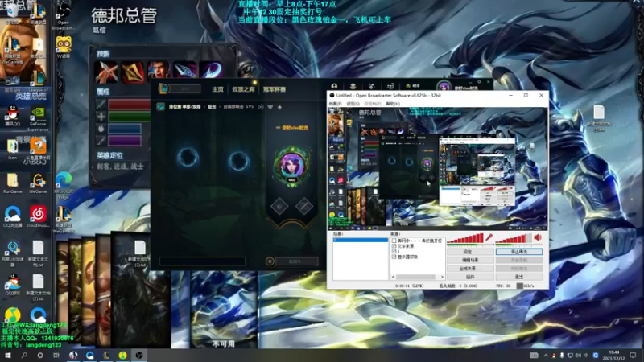Open GeForce Experience desktop shortcut
The width and height of the screenshot is (644, 362).
[38, 119]
